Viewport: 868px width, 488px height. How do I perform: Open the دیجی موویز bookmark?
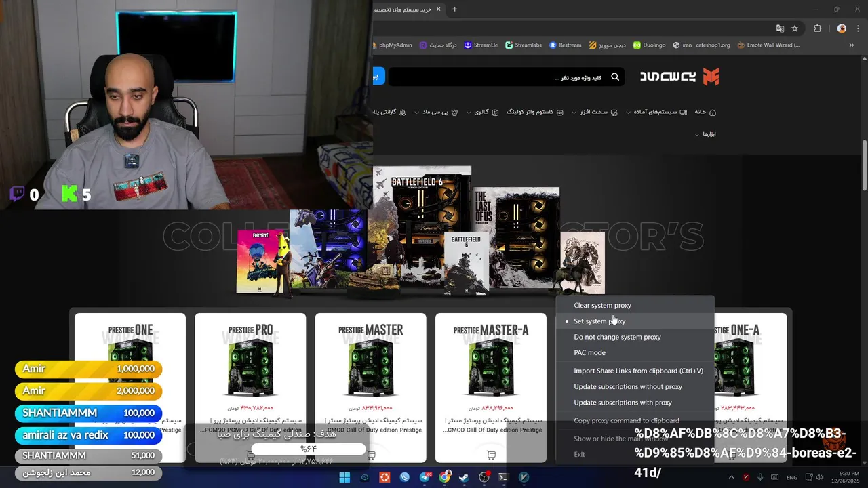click(608, 45)
